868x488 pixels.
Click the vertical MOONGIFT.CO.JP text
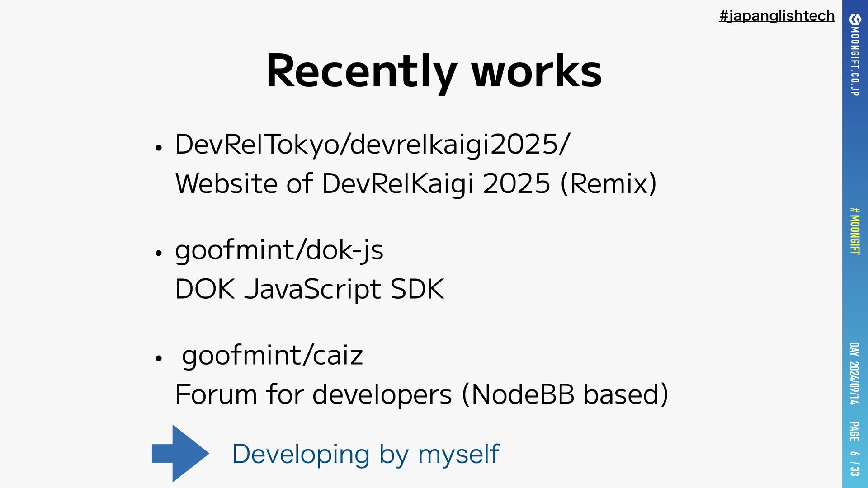tap(854, 61)
